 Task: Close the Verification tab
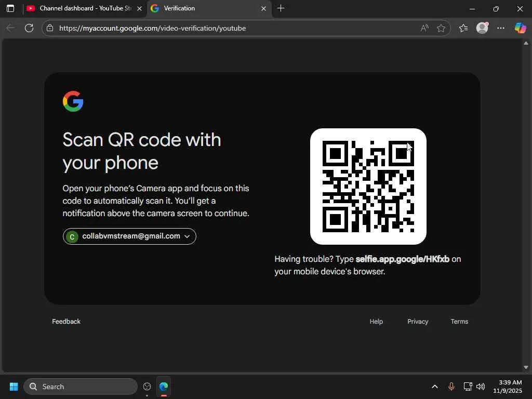tap(263, 8)
